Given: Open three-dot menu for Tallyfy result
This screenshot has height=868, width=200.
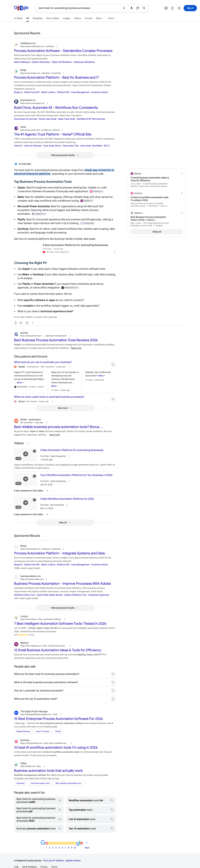Looking at the screenshot, I should coord(44,766).
